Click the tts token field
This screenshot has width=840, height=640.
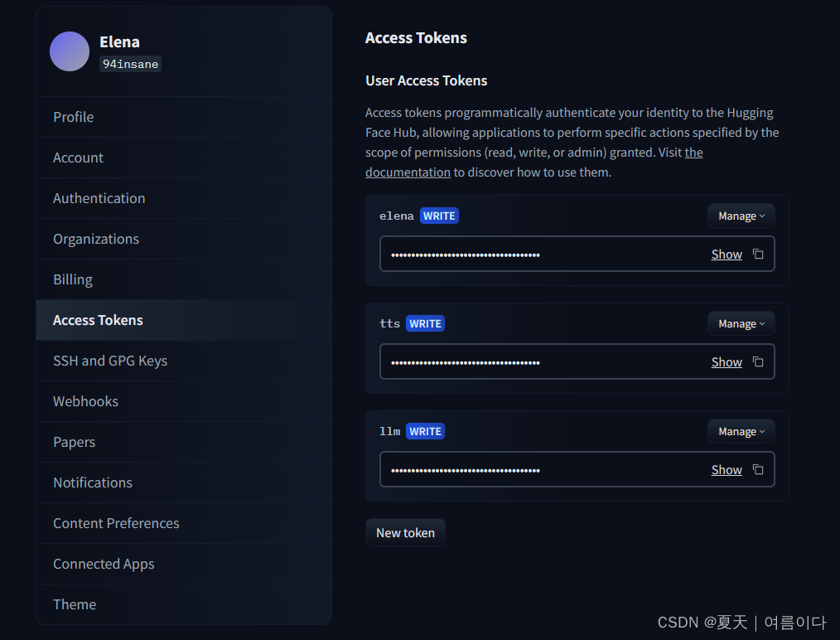(x=577, y=361)
